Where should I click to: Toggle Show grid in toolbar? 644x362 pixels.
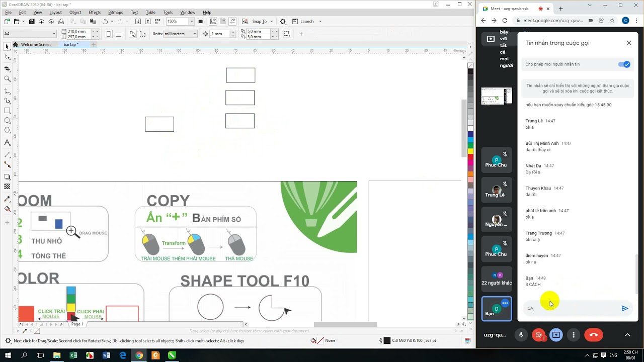223,22
